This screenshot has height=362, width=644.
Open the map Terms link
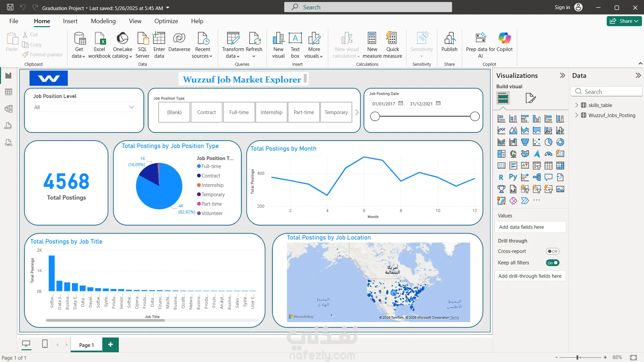point(455,318)
